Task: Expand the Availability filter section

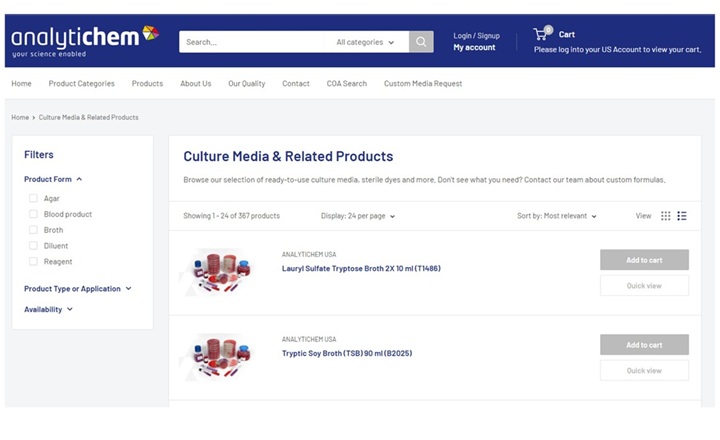Action: coord(48,309)
